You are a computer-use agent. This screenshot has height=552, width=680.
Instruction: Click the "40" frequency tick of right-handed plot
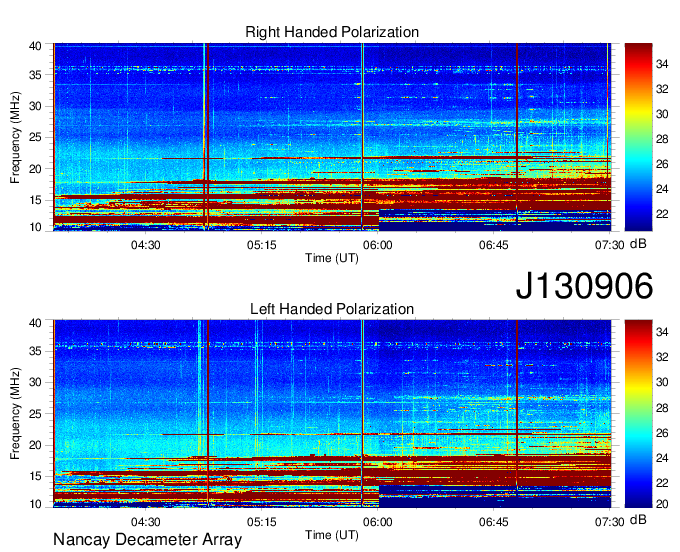pyautogui.click(x=35, y=46)
